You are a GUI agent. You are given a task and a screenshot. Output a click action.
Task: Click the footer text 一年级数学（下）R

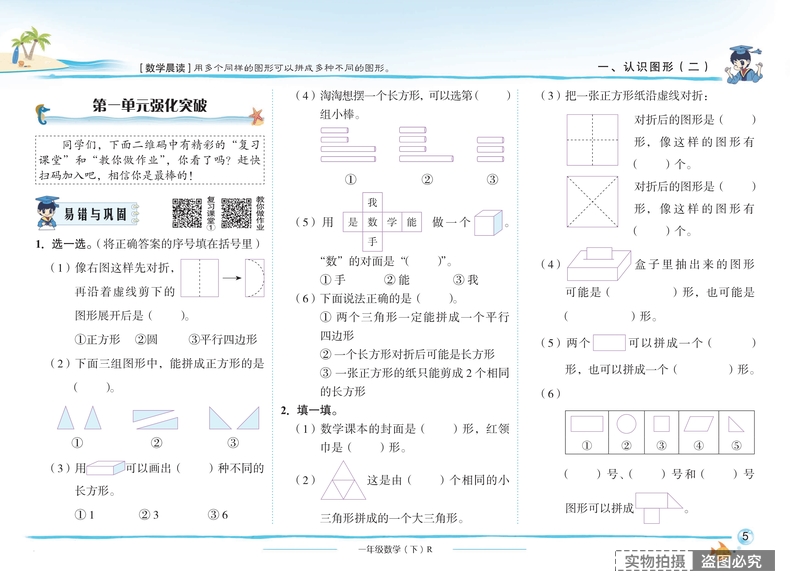tap(395, 549)
